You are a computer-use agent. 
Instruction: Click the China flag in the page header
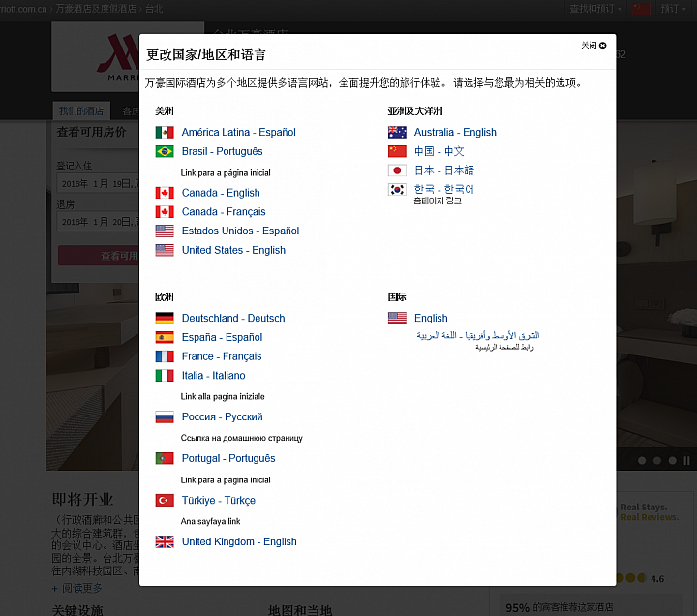tap(641, 9)
